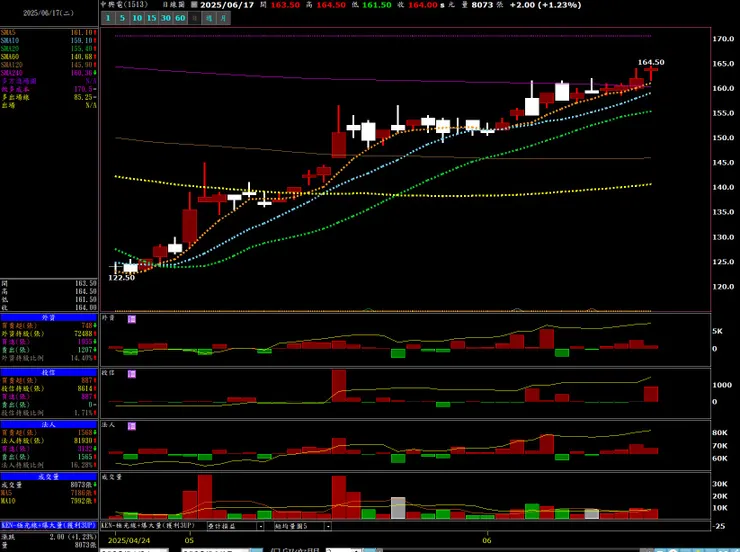
Task: Click the stock title 中興電(1513)
Action: [x=124, y=4]
